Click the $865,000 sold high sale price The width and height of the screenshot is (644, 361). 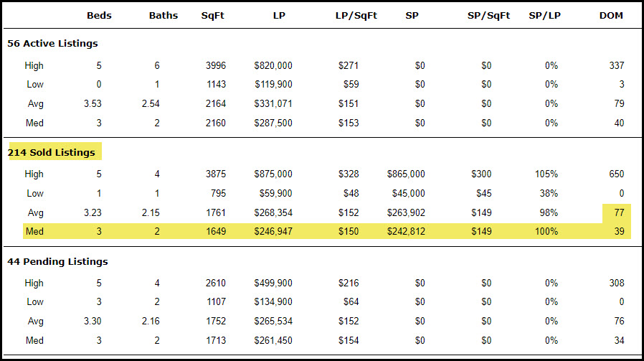click(x=405, y=174)
